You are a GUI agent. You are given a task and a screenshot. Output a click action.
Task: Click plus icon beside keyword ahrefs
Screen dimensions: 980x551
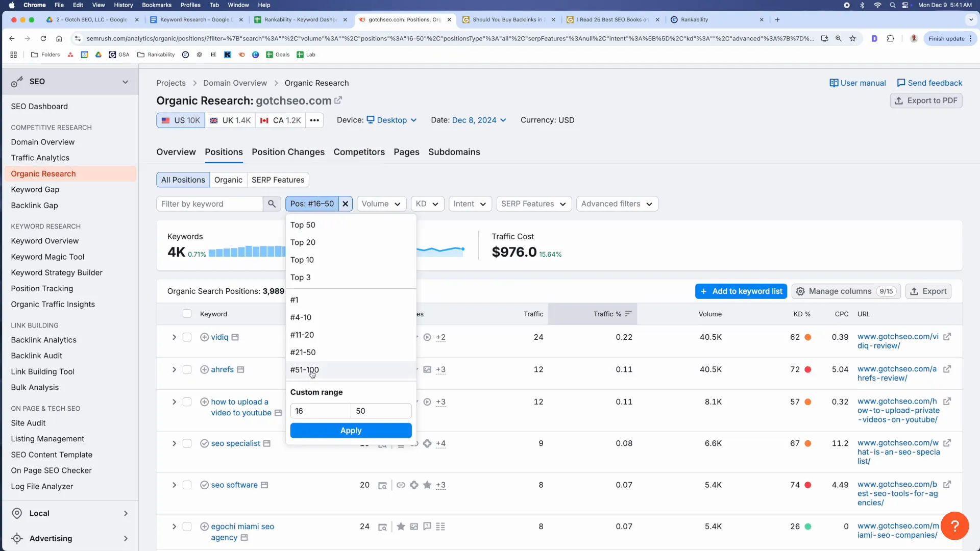(204, 369)
